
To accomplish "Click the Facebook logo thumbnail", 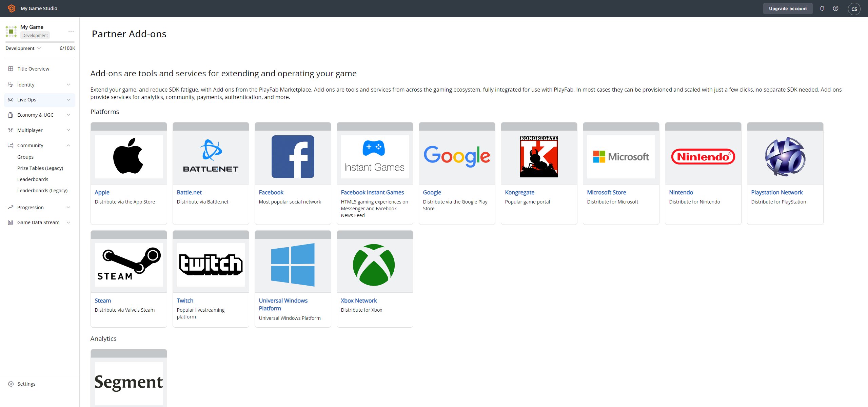I will coord(293,157).
